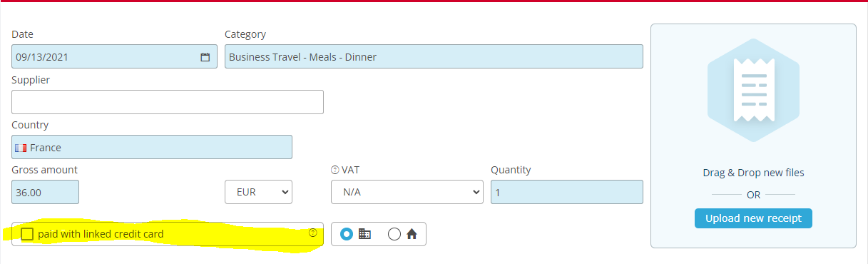Click the company building icon
This screenshot has width=868, height=264.
click(364, 234)
